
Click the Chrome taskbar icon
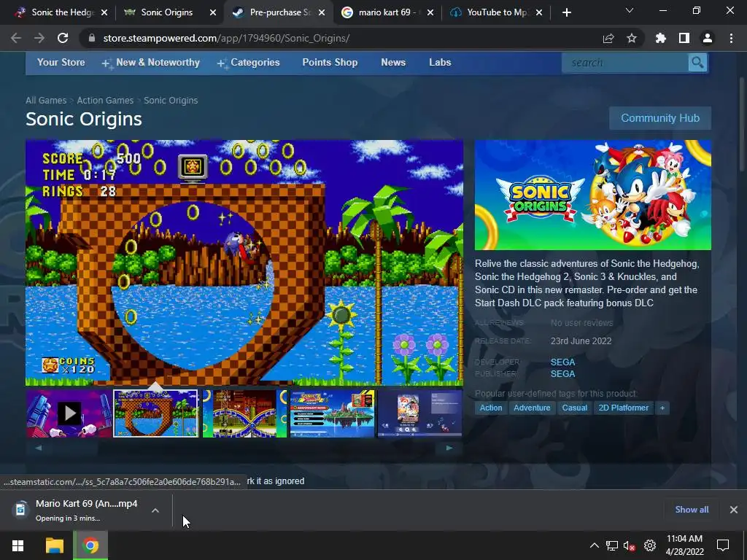(90, 545)
